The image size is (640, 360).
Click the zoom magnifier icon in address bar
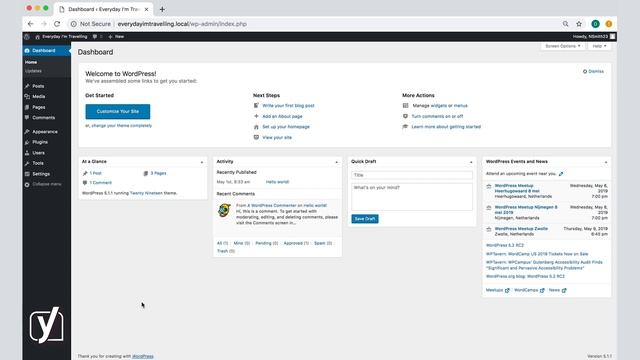point(565,24)
